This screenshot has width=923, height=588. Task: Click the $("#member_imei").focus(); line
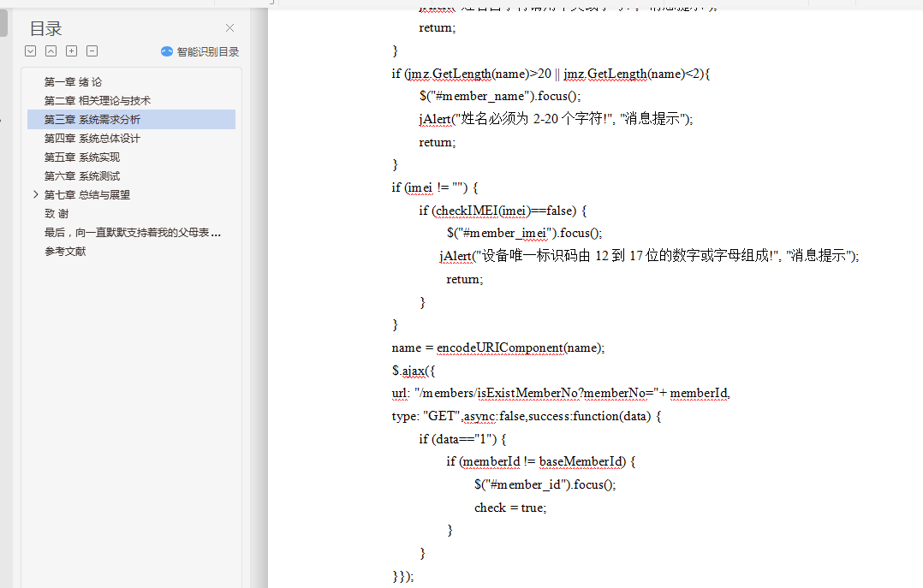pos(525,233)
